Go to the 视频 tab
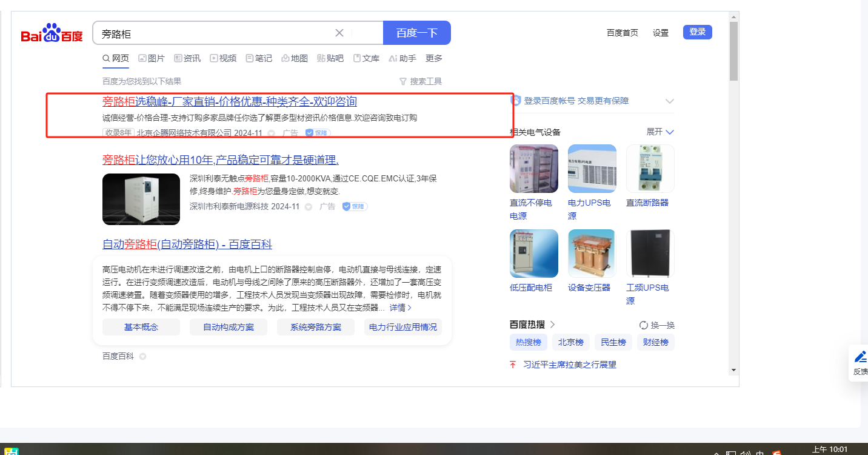Viewport: 868px width, 455px height. point(223,58)
